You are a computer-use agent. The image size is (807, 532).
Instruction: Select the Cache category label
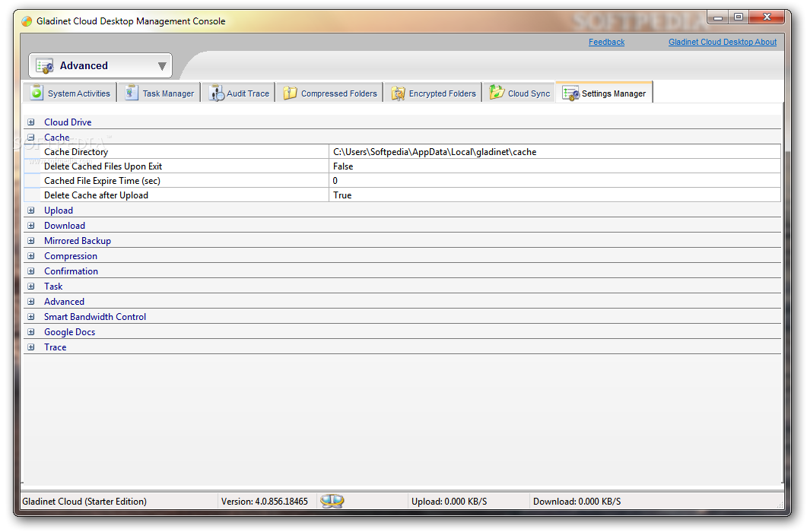tap(56, 138)
